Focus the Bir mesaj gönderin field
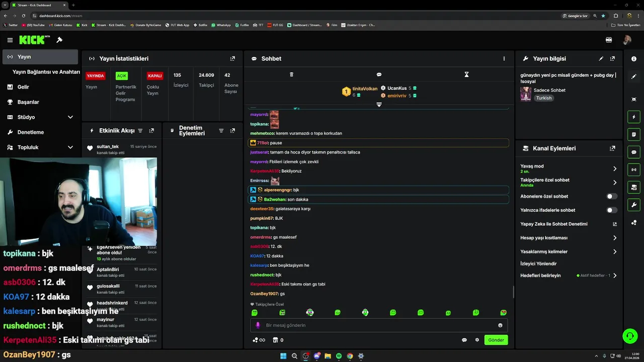This screenshot has height=362, width=644. click(379, 325)
